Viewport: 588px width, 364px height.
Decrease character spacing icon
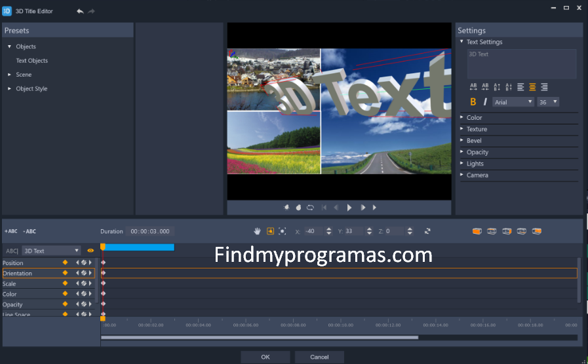click(x=485, y=87)
